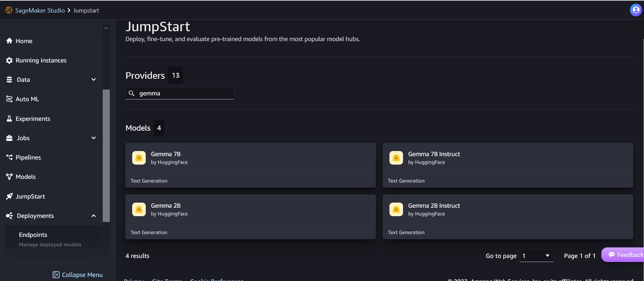Click the "4 results" text
The width and height of the screenshot is (644, 281).
pos(137,256)
